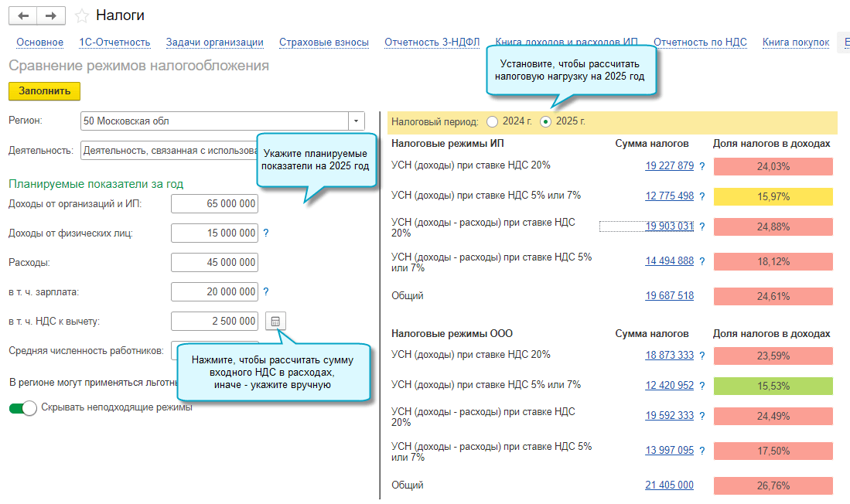
Task: Select the 2024 г. tax period radio button
Action: point(493,121)
